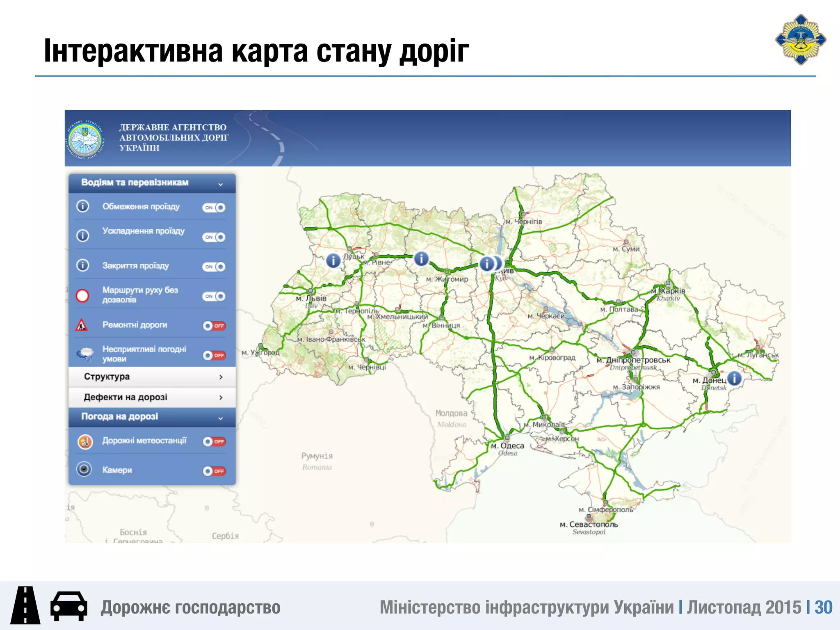The image size is (840, 630).
Task: Click the м. Севастополь city label
Action: coord(589,524)
